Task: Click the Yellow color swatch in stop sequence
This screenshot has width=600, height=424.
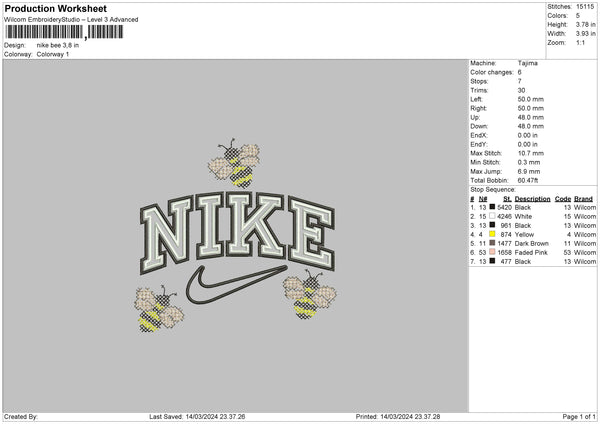Action: click(492, 234)
